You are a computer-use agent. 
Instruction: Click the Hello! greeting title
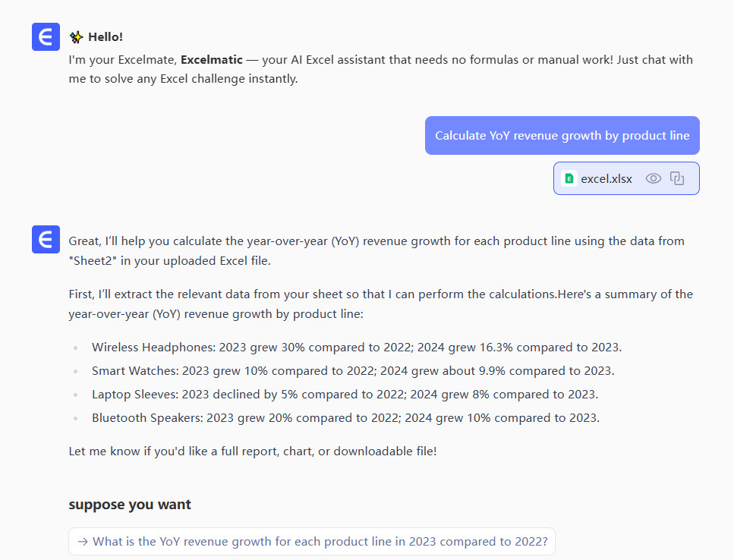click(106, 36)
